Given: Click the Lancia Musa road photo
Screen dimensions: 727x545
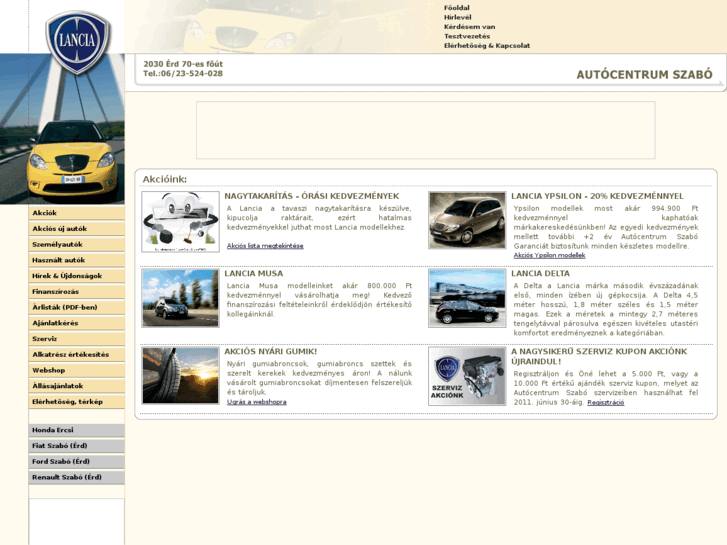Looking at the screenshot, I should 180,298.
